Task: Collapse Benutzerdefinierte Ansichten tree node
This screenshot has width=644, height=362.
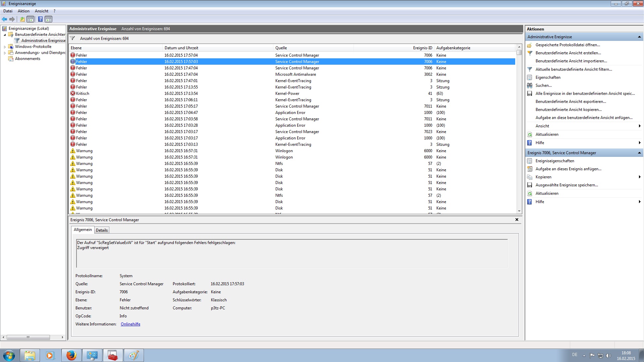Action: coord(5,35)
